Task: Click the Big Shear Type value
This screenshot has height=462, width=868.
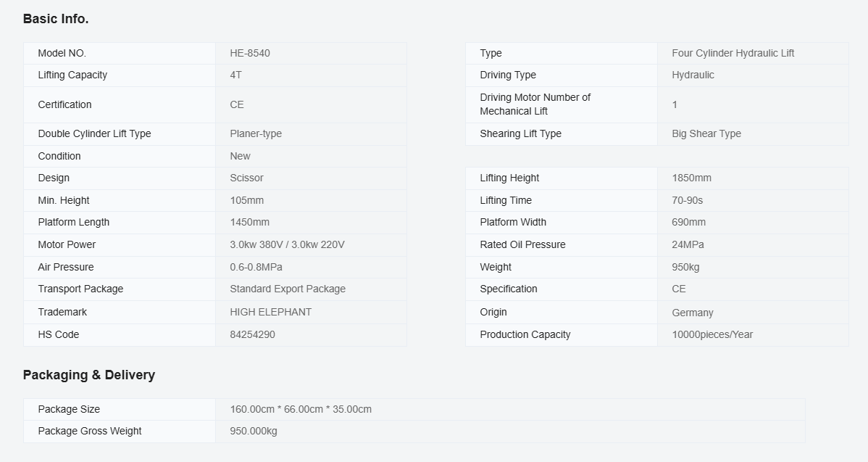Action: (x=706, y=133)
